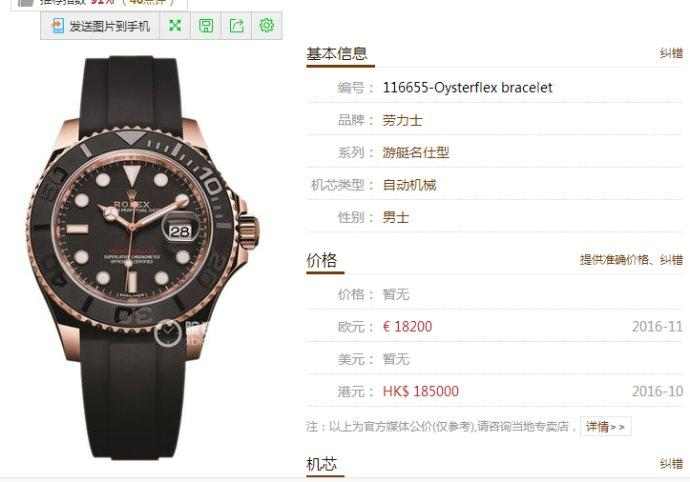
Task: Click the Rolex watch product image
Action: pyautogui.click(x=143, y=258)
